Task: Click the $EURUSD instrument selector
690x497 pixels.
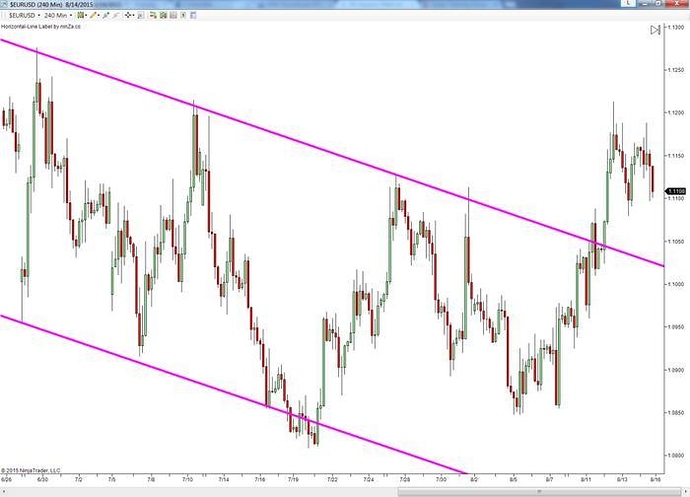Action: click(x=22, y=15)
